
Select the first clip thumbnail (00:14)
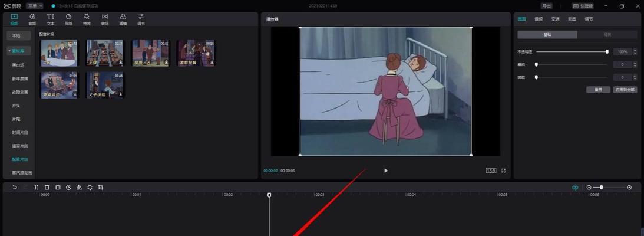(59, 53)
